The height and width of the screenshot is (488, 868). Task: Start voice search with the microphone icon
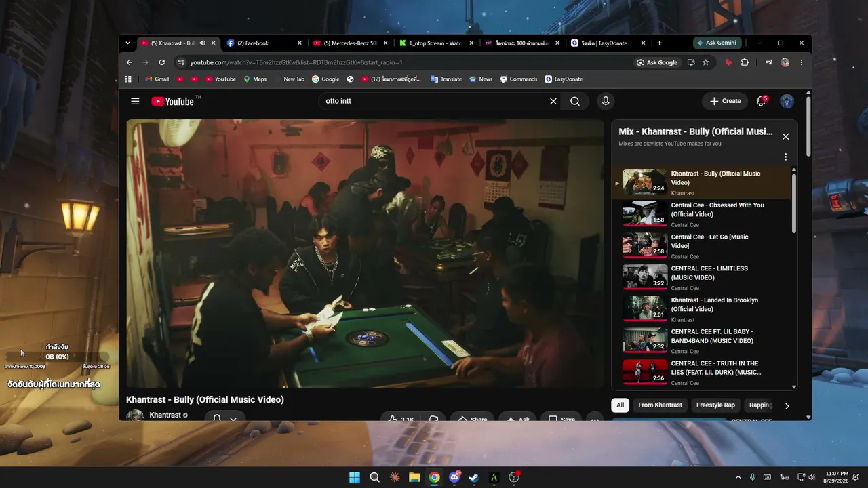tap(606, 101)
